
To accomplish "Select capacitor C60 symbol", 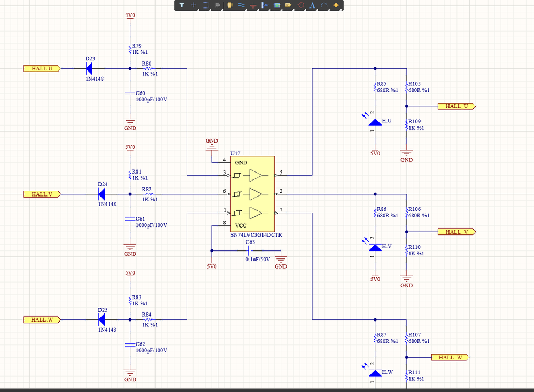I will pos(130,93).
